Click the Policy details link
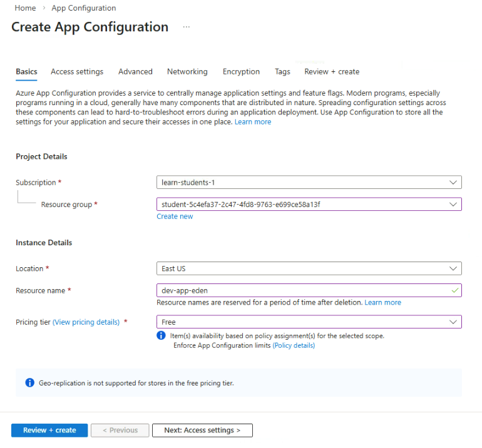Screen dimensions: 482x448 (x=294, y=345)
